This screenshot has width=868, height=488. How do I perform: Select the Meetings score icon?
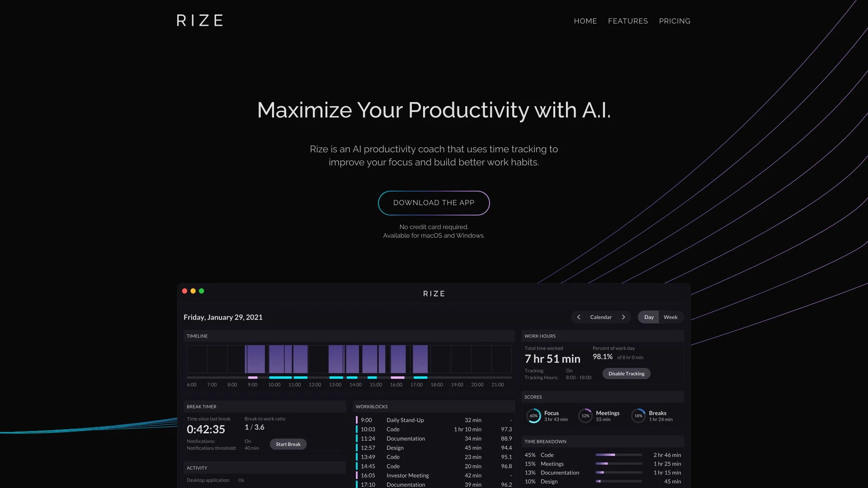584,415
